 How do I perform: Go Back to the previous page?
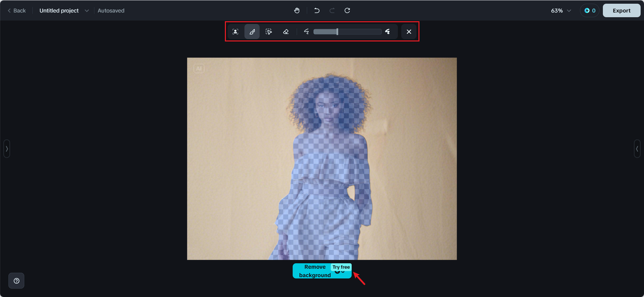[17, 11]
